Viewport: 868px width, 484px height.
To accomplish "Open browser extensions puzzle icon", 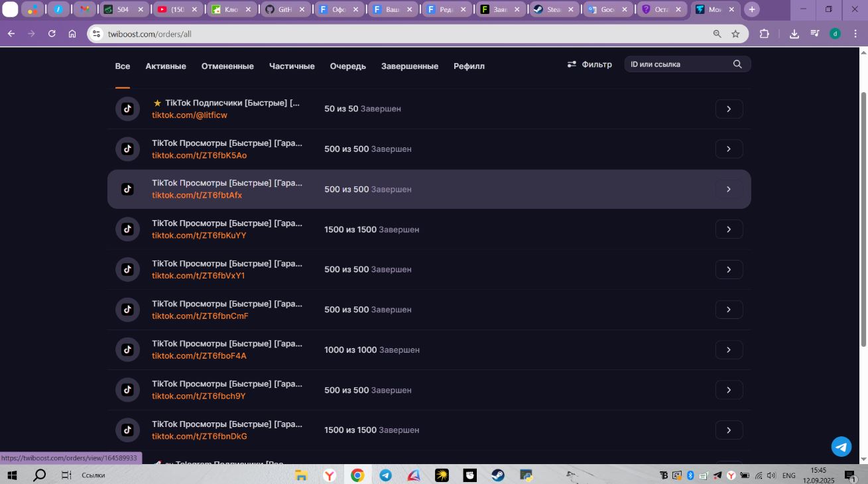I will tap(765, 34).
